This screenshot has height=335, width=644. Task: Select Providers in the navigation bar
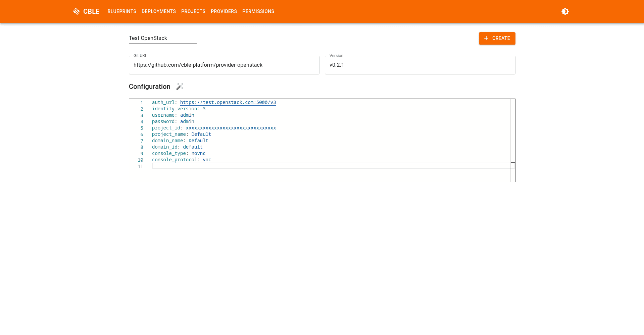[224, 11]
